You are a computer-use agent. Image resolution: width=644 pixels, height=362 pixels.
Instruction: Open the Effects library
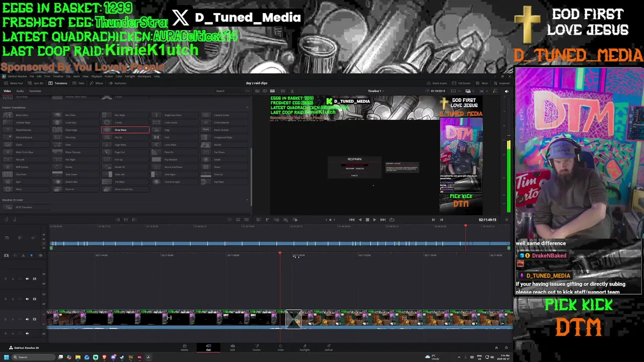click(97, 83)
